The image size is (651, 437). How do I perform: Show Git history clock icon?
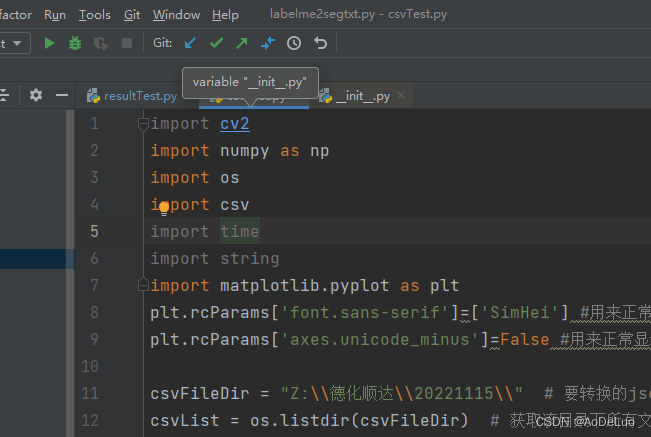[x=294, y=43]
